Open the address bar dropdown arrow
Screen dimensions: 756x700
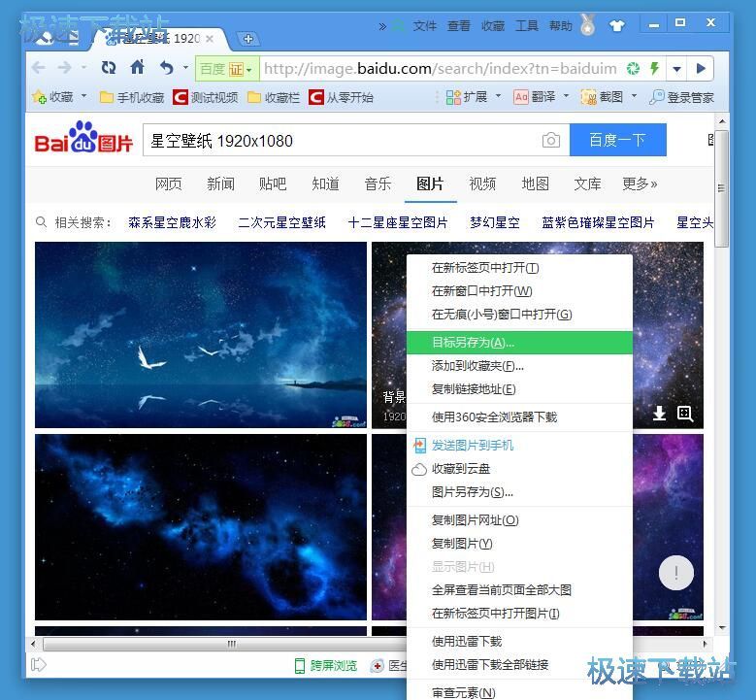click(x=677, y=69)
